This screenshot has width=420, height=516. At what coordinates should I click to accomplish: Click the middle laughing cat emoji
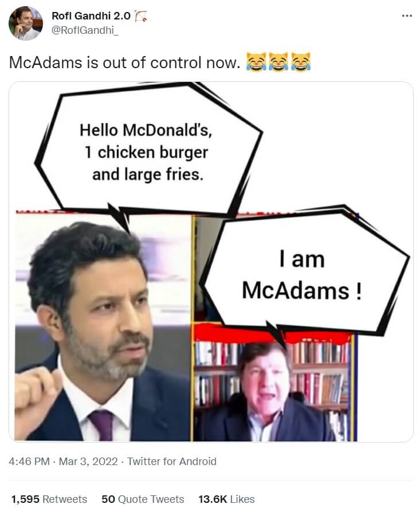click(x=279, y=62)
